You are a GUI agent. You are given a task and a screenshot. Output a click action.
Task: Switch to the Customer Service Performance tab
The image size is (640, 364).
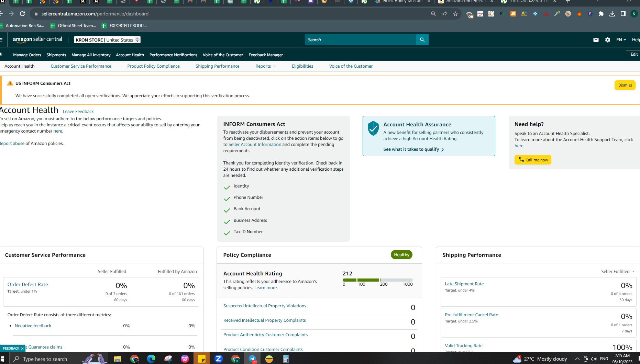(x=81, y=66)
